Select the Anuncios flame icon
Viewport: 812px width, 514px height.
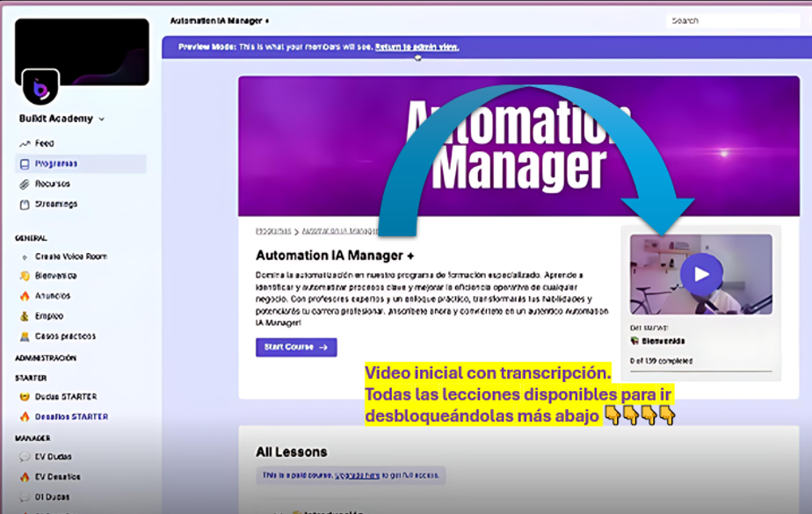click(24, 298)
